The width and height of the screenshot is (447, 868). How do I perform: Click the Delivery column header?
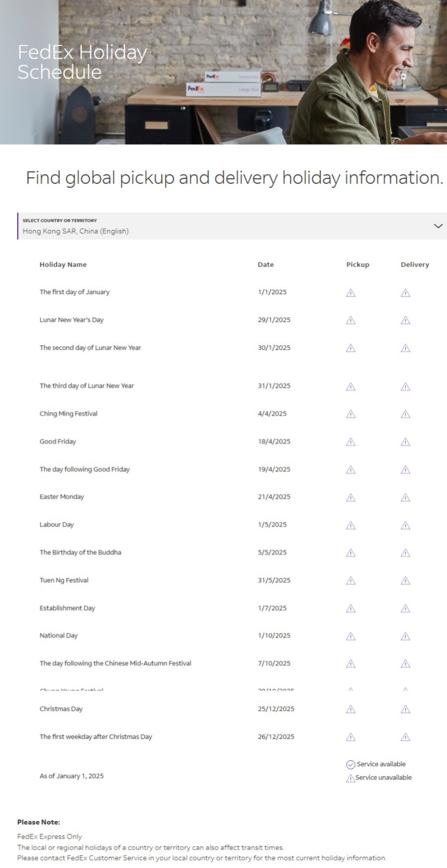click(415, 265)
